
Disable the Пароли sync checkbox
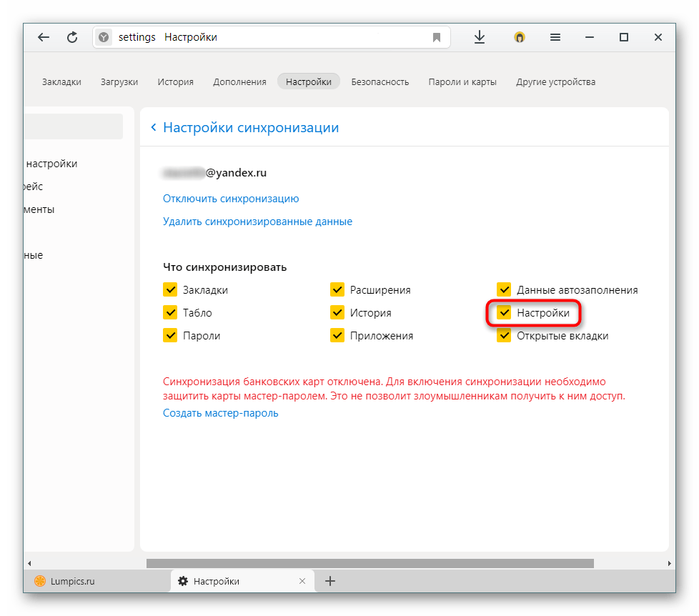click(x=170, y=335)
